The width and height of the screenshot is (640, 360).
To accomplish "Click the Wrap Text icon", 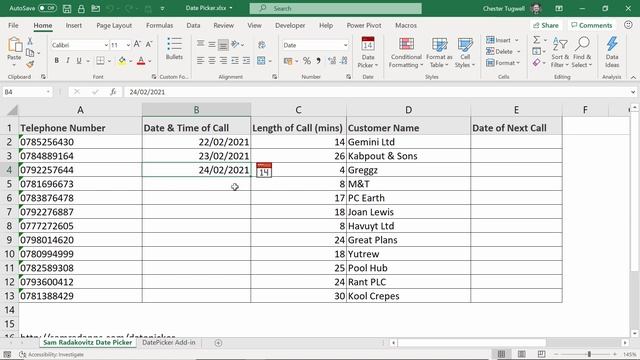I will [x=262, y=44].
